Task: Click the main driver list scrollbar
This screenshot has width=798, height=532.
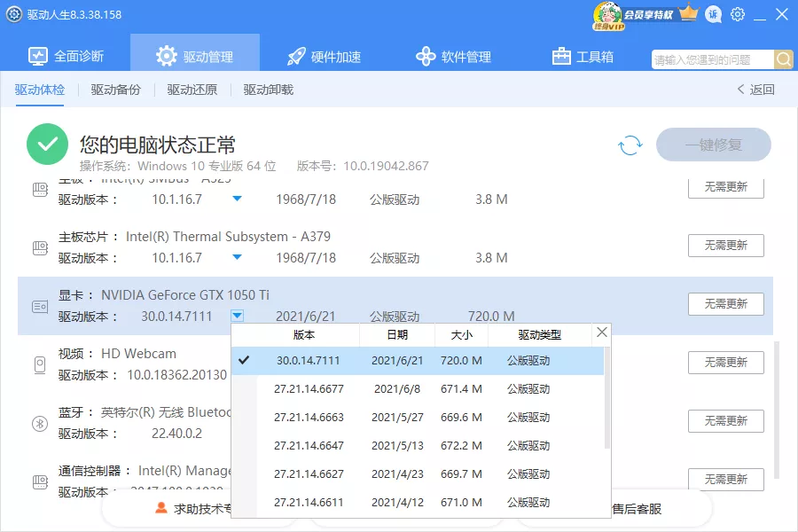Action: click(x=777, y=410)
